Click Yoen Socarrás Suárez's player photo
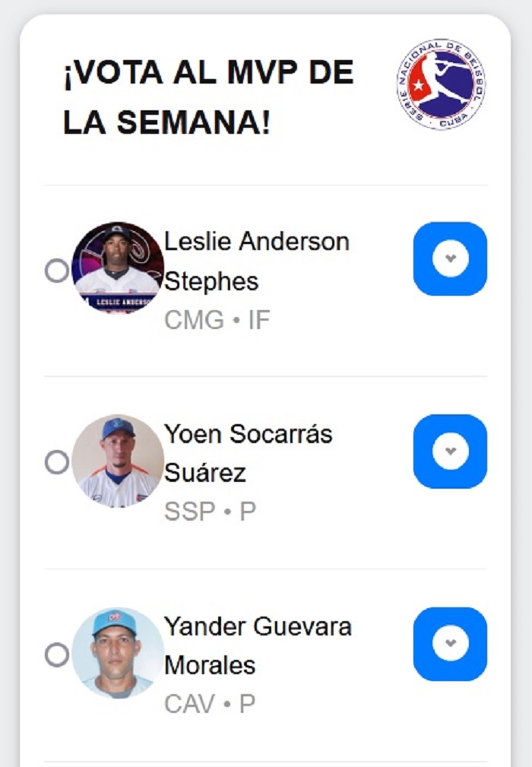This screenshot has height=767, width=532. click(x=117, y=461)
